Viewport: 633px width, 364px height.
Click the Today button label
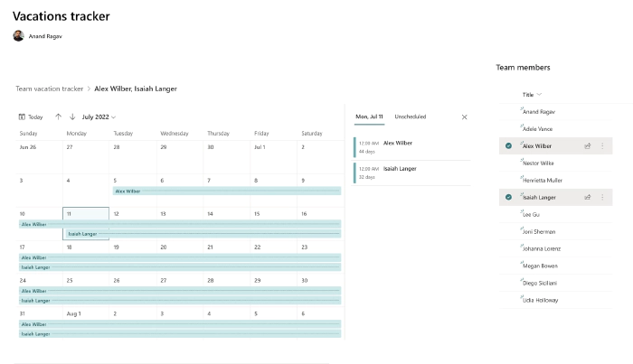(x=35, y=117)
